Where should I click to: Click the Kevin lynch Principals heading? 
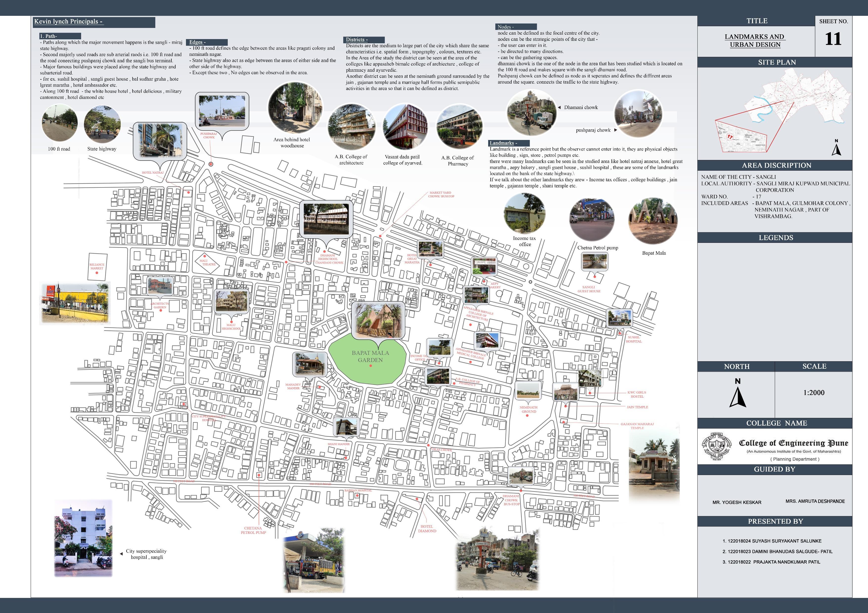pyautogui.click(x=69, y=22)
